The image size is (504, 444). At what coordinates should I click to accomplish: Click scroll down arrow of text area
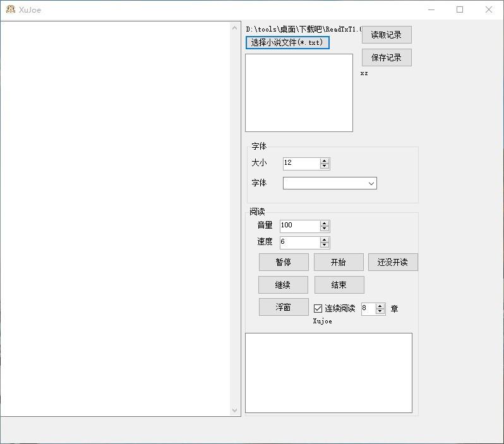coord(235,411)
